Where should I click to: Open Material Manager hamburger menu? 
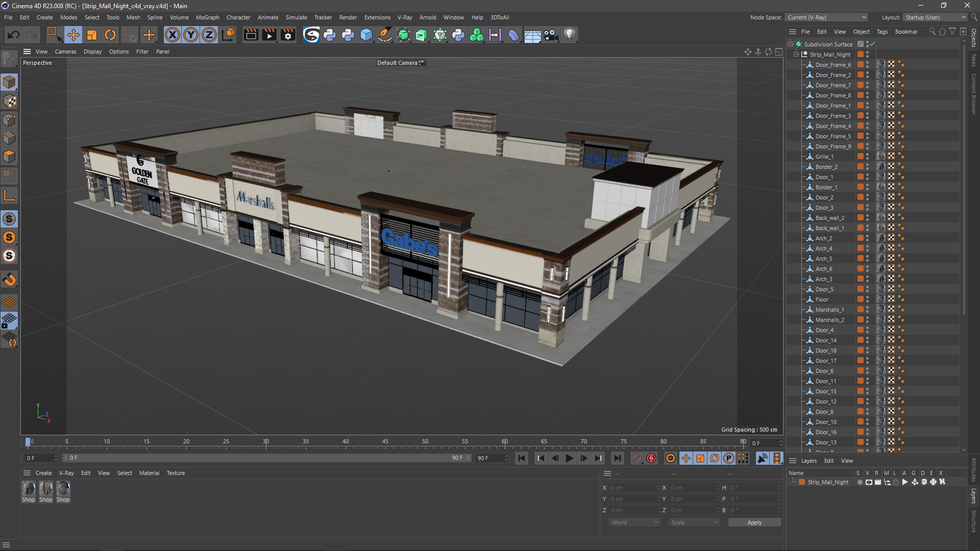(27, 473)
